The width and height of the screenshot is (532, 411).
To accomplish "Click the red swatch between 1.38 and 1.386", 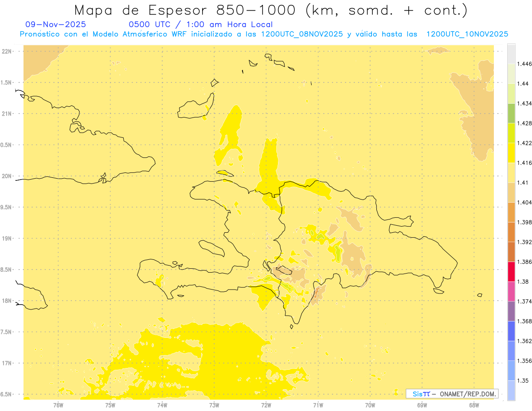I will tap(511, 272).
